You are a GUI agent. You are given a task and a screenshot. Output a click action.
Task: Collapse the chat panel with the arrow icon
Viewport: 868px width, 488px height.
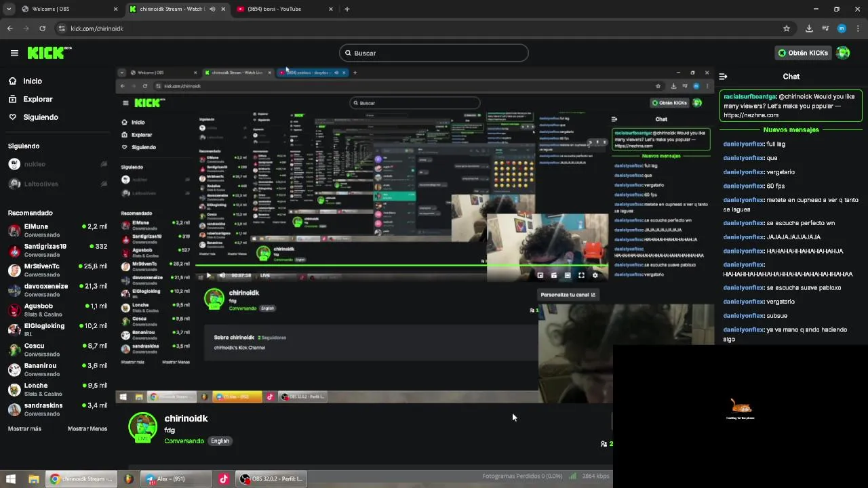(x=723, y=77)
